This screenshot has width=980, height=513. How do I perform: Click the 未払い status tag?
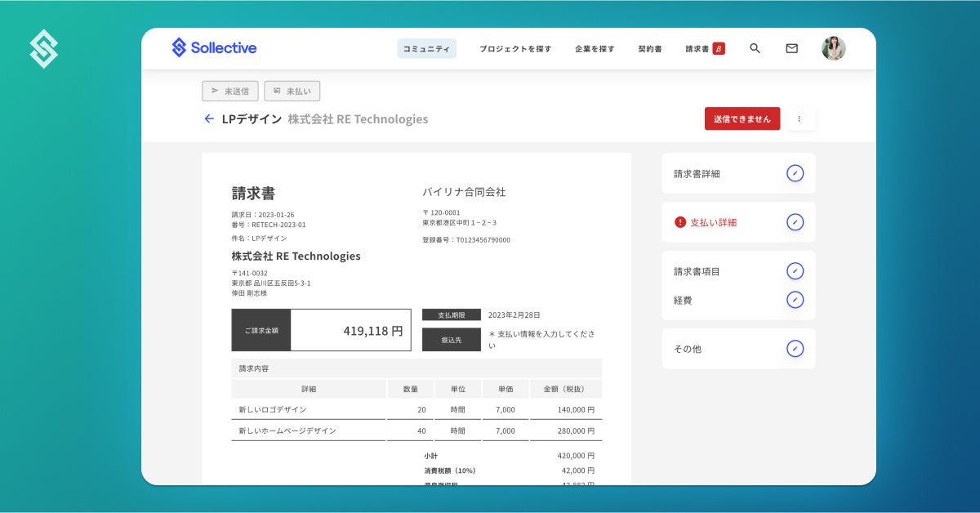(292, 91)
